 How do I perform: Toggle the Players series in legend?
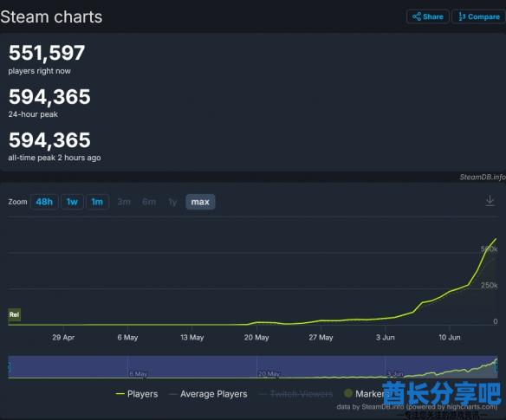tap(137, 394)
